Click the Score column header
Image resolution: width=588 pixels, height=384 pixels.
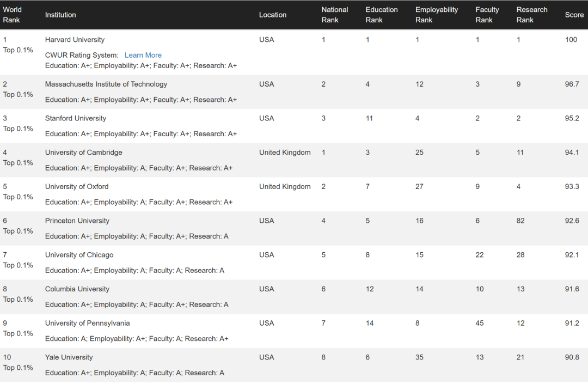[x=574, y=15]
